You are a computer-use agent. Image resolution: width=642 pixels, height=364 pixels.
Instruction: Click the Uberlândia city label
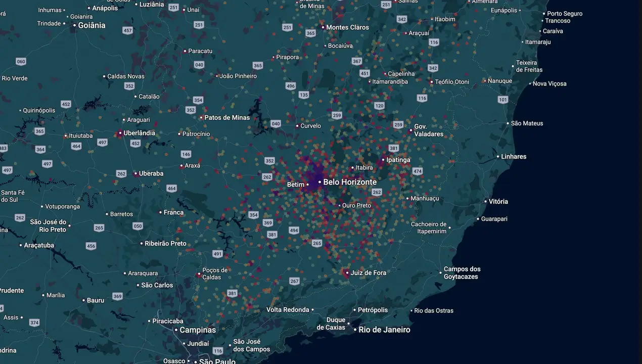(x=140, y=133)
